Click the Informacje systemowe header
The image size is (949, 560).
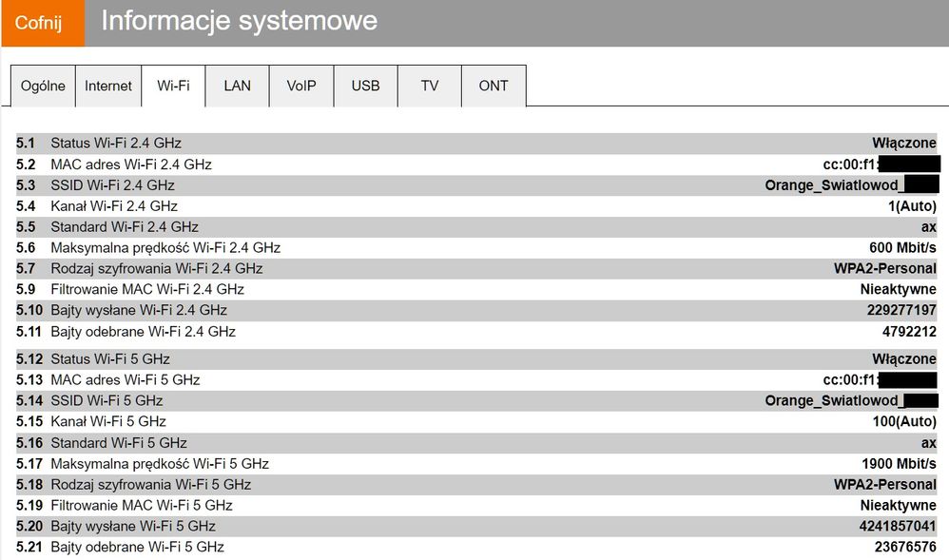coord(238,20)
